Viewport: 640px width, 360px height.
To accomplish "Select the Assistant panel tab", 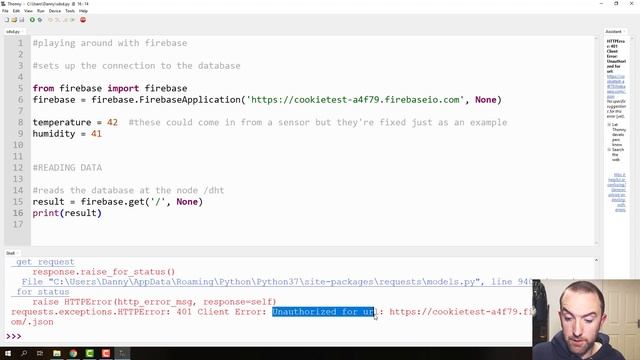I will 614,31.
